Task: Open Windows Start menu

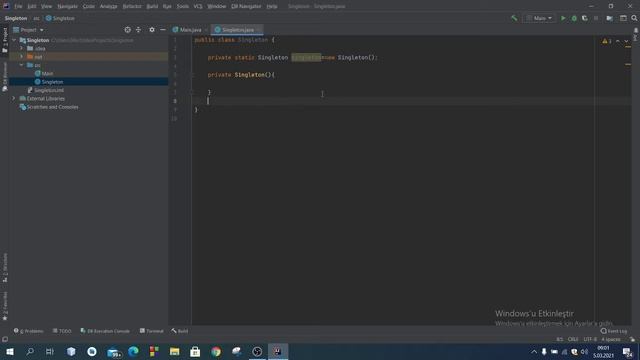Action: point(10,351)
